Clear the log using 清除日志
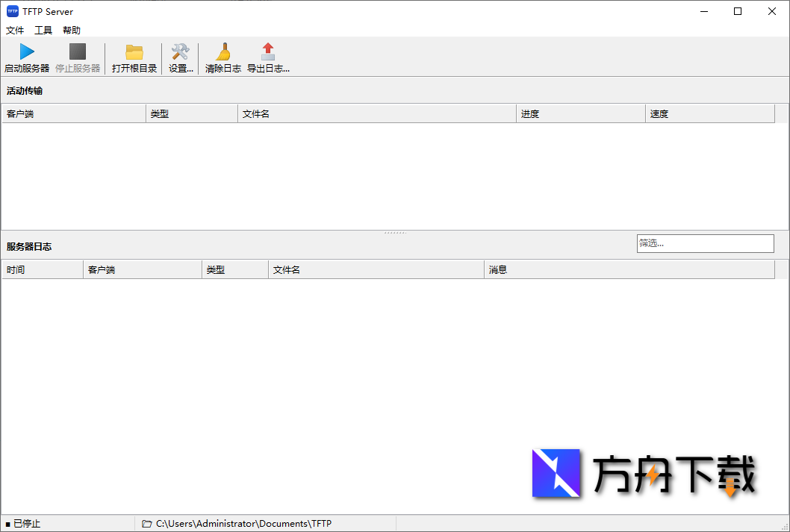Viewport: 790px width, 532px height. [223, 57]
